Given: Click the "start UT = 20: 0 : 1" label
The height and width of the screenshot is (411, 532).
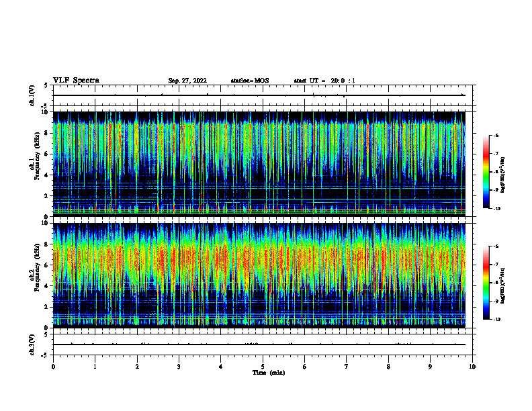Looking at the screenshot, I should [324, 81].
